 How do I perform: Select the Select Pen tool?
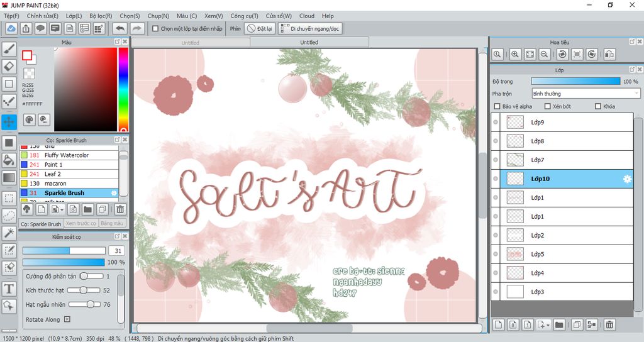[9, 250]
